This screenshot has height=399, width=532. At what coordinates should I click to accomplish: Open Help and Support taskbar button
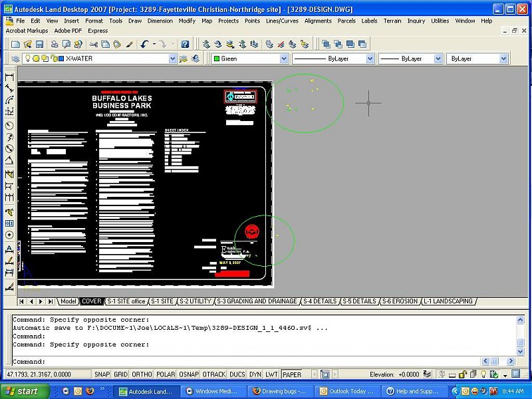(x=414, y=391)
